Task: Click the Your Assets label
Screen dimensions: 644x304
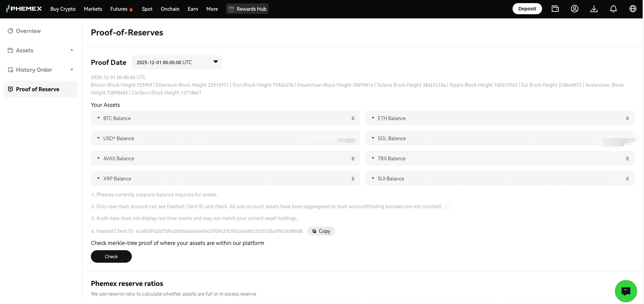Action: click(105, 105)
